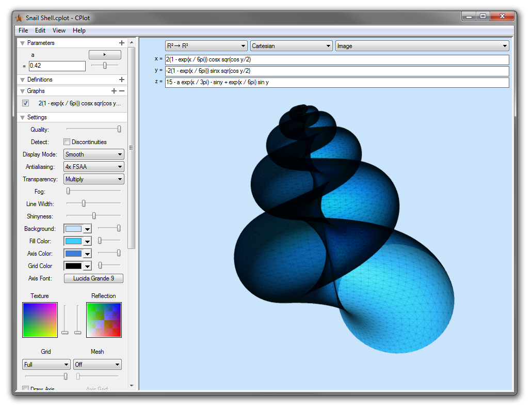This screenshot has height=408, width=532.
Task: Click the z equation input field
Action: (x=336, y=83)
